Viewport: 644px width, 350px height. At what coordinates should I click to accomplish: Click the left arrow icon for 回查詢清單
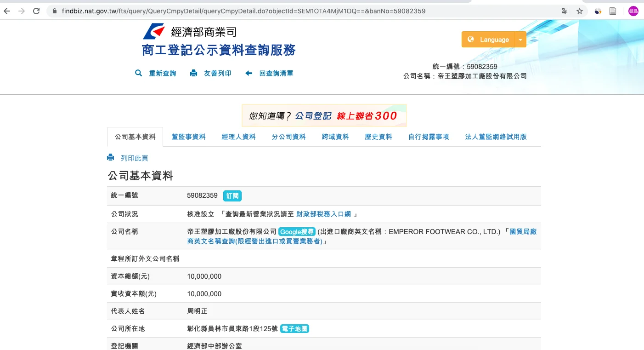pos(249,73)
